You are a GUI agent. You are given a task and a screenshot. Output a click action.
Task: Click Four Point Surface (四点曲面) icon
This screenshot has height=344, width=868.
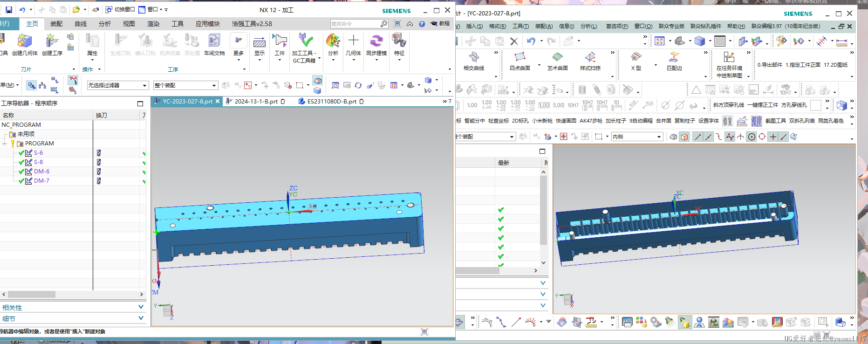click(x=520, y=57)
